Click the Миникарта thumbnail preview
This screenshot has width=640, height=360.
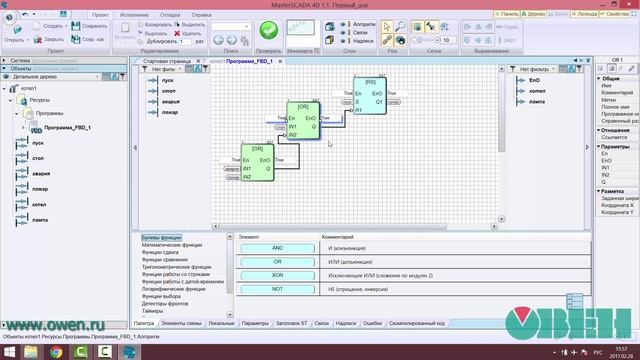point(300,28)
